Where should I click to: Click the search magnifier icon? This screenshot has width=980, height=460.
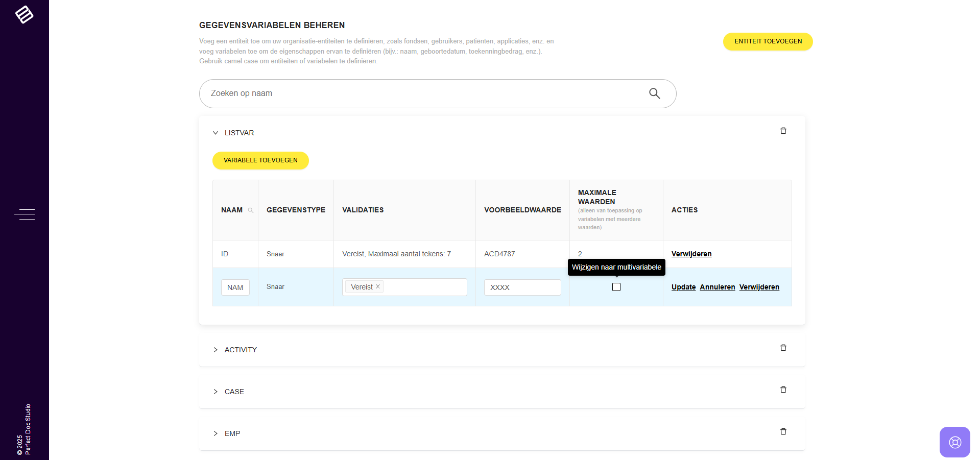[x=654, y=93]
